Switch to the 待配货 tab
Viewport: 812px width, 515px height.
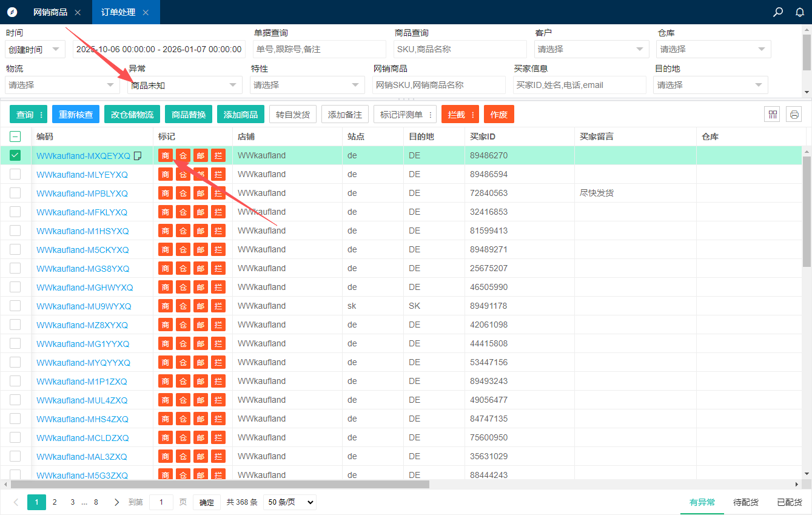point(745,502)
